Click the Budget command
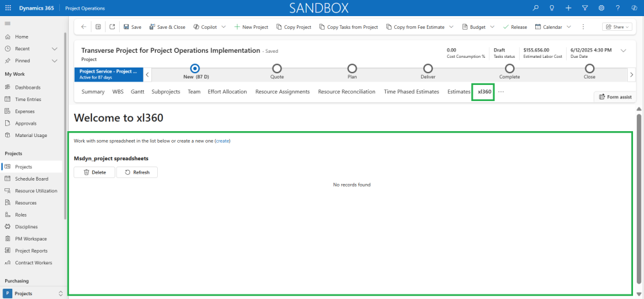The width and height of the screenshot is (644, 299). pyautogui.click(x=474, y=27)
